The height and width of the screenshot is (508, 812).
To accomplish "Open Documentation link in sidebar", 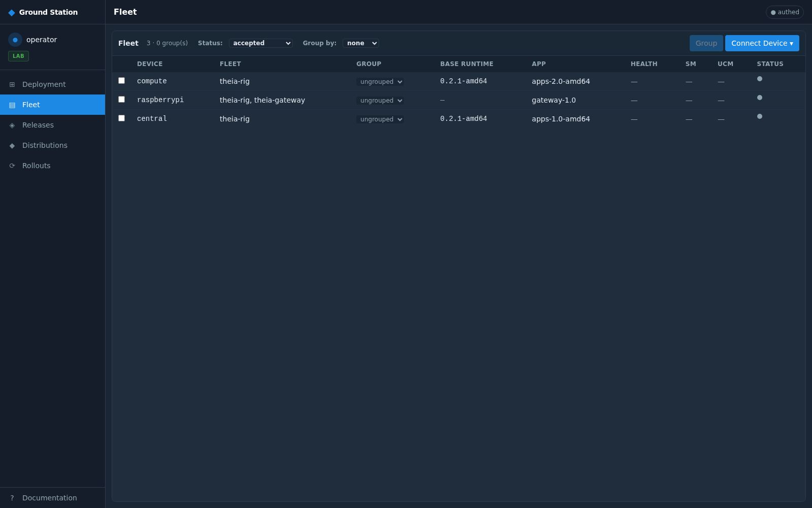I will [x=53, y=498].
